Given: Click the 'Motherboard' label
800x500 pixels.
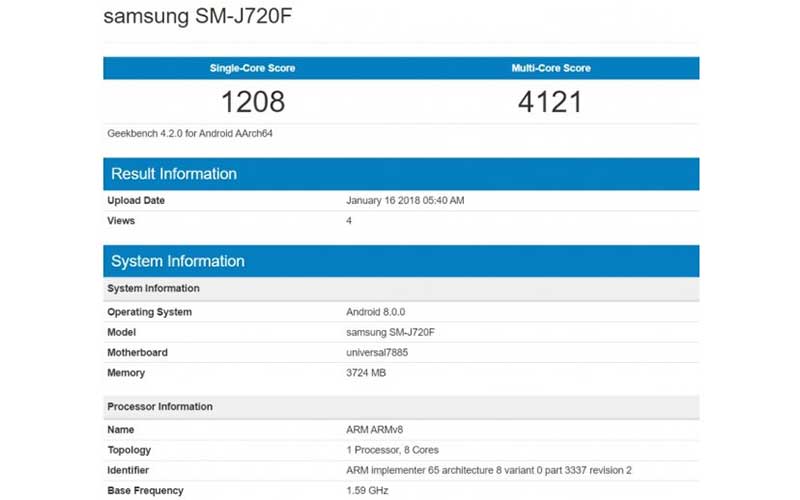Looking at the screenshot, I should click(137, 353).
